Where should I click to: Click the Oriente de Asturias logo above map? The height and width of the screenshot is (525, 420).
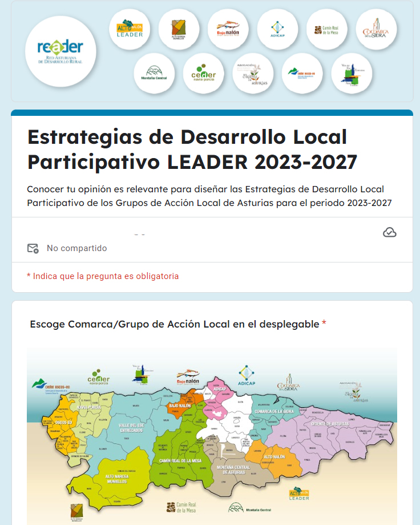[x=354, y=391]
